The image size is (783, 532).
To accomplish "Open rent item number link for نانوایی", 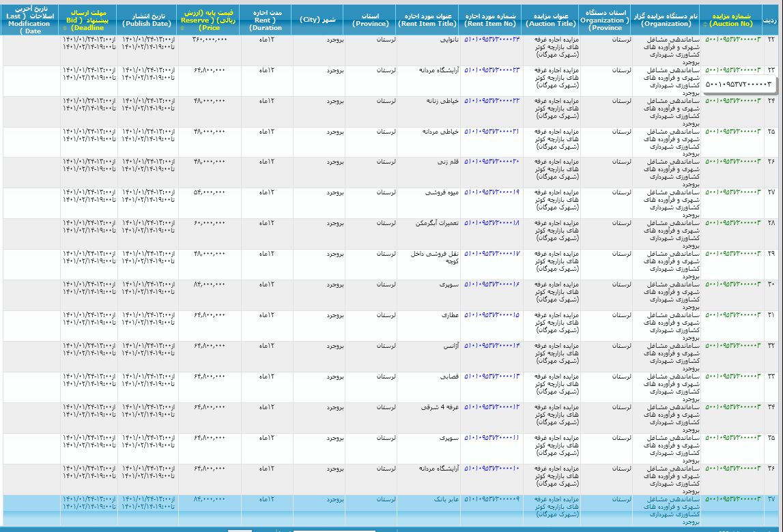I will point(492,39).
